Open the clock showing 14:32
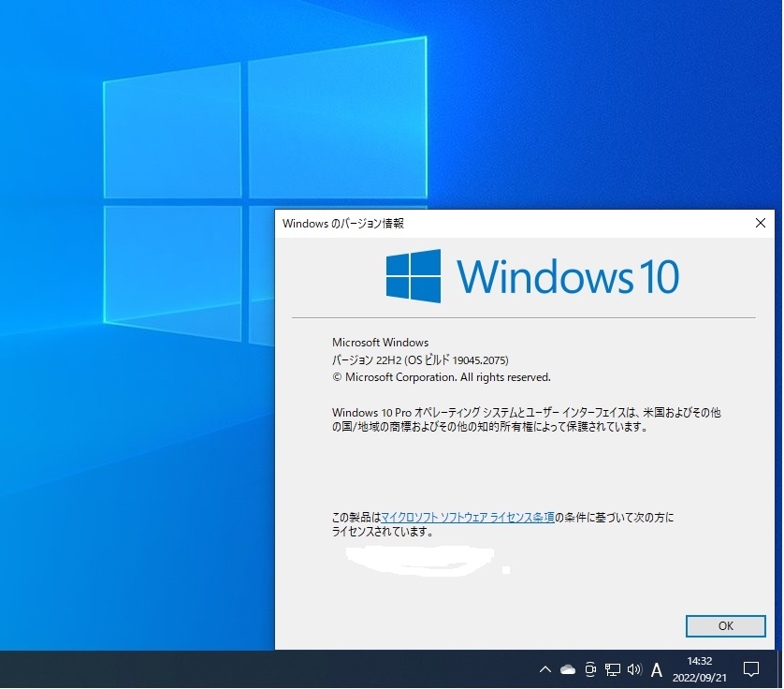This screenshot has width=784, height=689. click(699, 669)
